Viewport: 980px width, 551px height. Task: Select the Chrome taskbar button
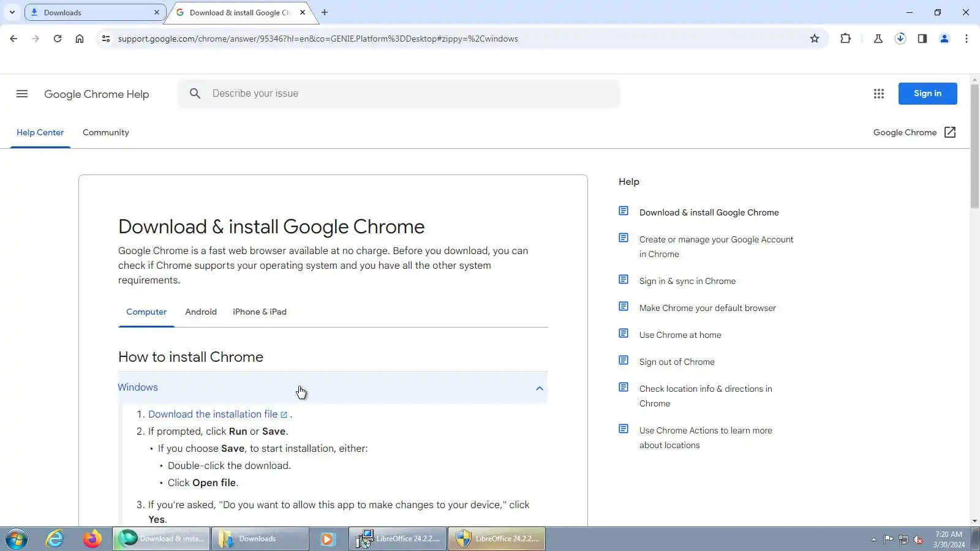[161, 539]
